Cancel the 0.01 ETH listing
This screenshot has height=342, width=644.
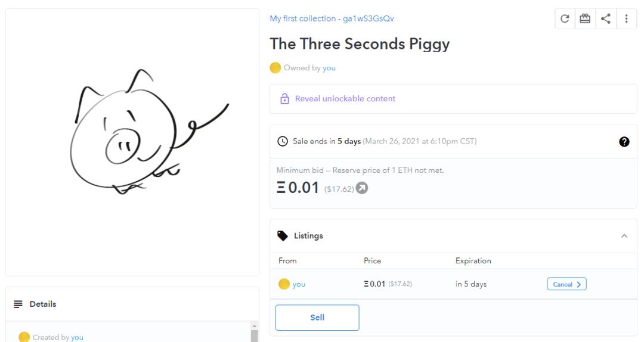point(566,284)
